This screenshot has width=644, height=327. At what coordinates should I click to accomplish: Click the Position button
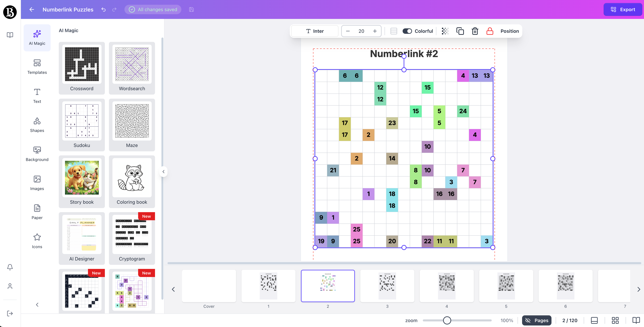509,31
